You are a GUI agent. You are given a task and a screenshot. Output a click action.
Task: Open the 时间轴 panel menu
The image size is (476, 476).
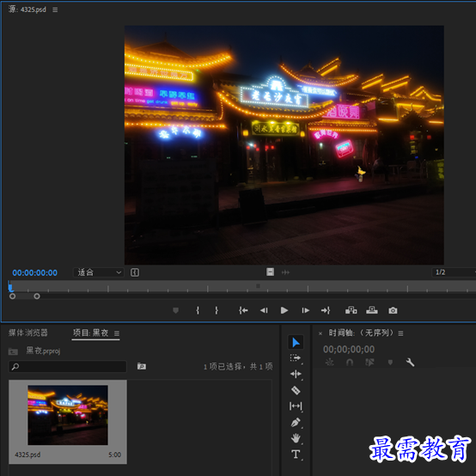tap(400, 333)
